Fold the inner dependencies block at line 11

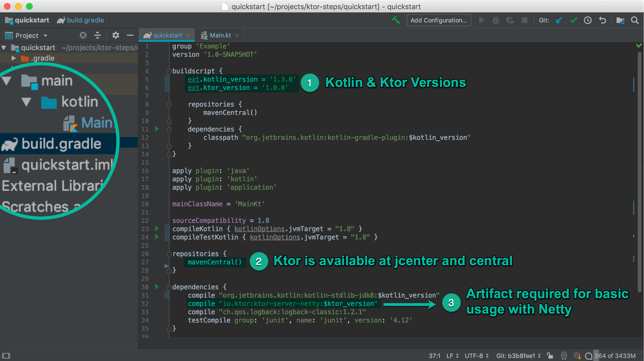(x=169, y=130)
